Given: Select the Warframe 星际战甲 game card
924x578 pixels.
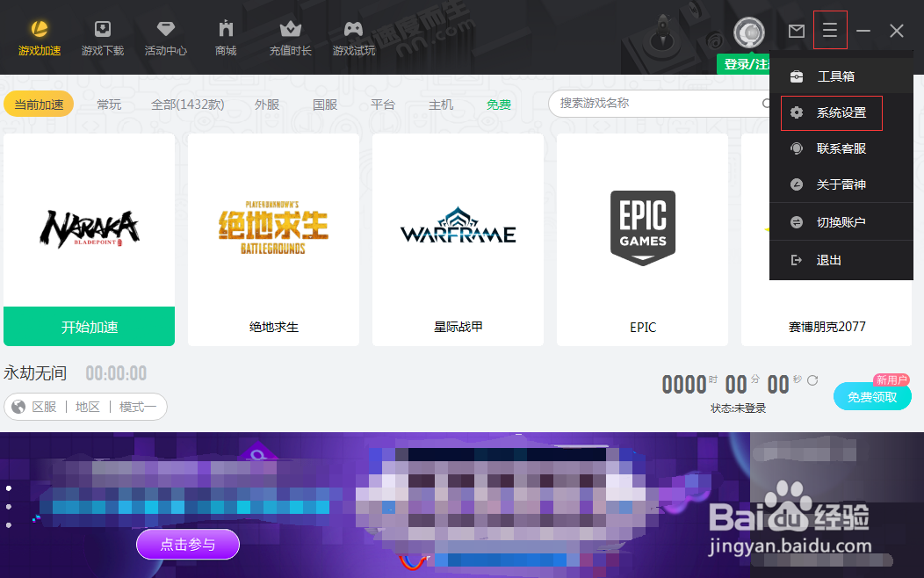Looking at the screenshot, I should point(458,240).
